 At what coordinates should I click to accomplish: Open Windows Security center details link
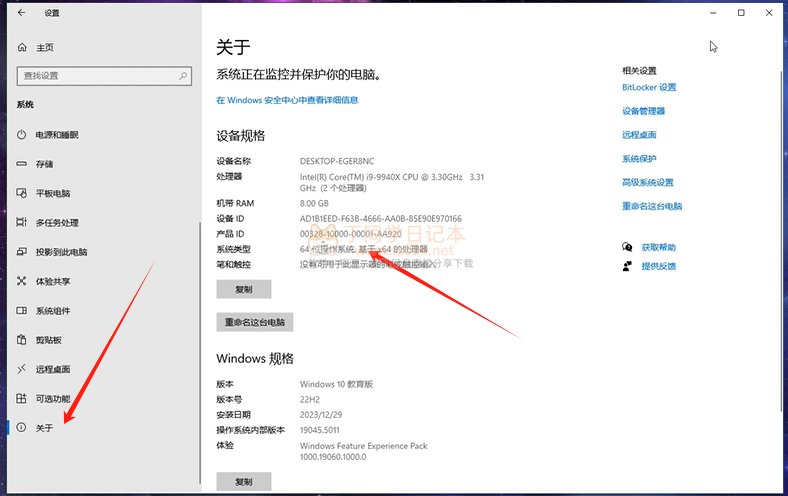coord(287,100)
